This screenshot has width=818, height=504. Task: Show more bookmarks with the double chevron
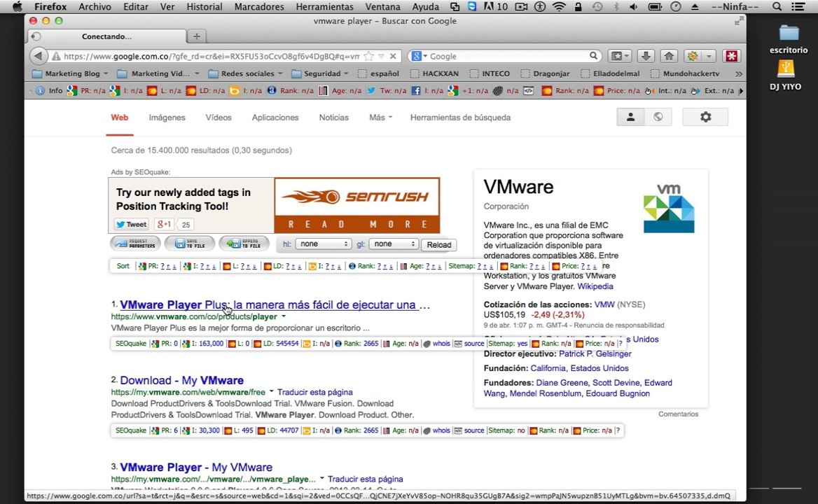(x=739, y=73)
